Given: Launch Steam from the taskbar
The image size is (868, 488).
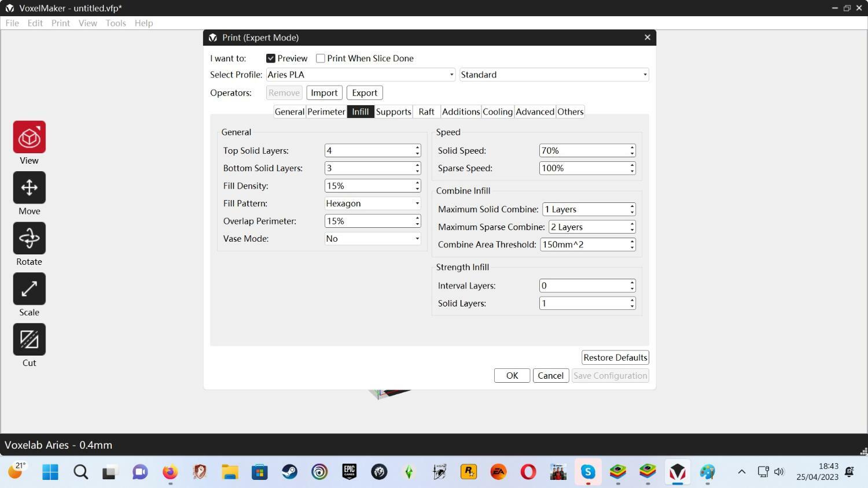Looking at the screenshot, I should pyautogui.click(x=289, y=472).
